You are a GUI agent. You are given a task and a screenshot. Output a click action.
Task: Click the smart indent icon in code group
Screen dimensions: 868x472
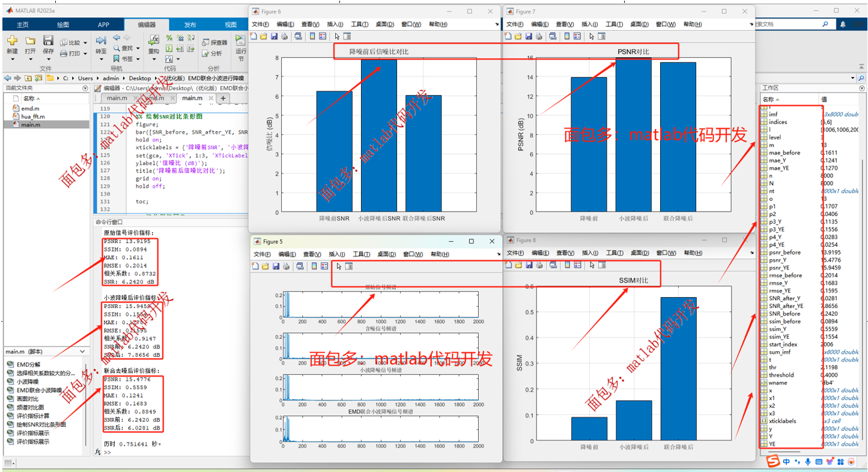(x=169, y=49)
